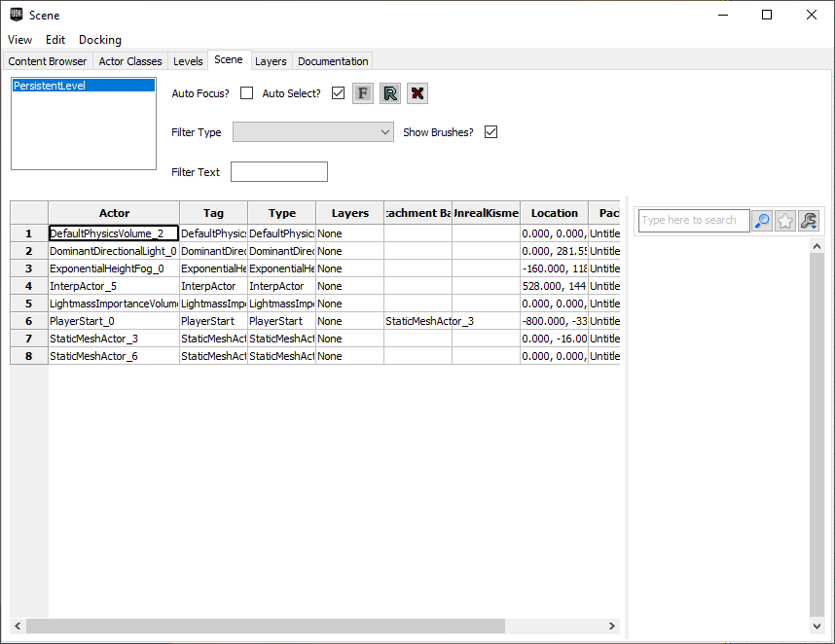Click the magnifying glass search icon
This screenshot has width=835, height=644.
[762, 221]
